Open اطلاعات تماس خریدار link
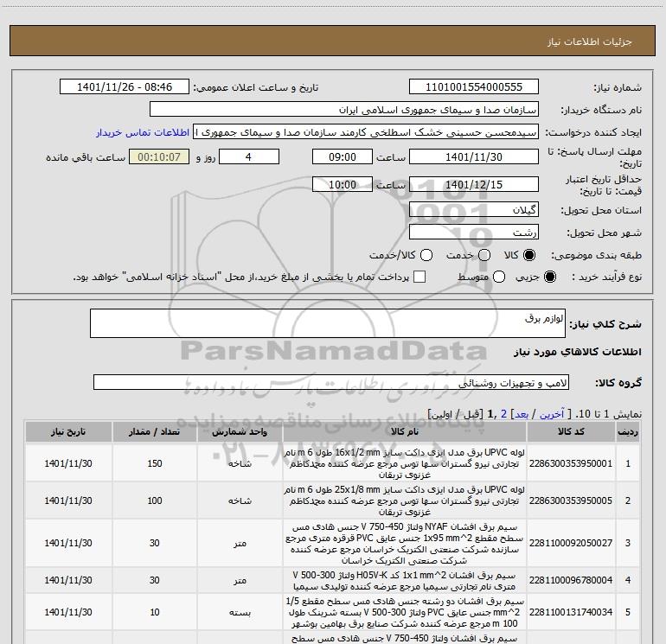The width and height of the screenshot is (666, 644). (x=143, y=132)
